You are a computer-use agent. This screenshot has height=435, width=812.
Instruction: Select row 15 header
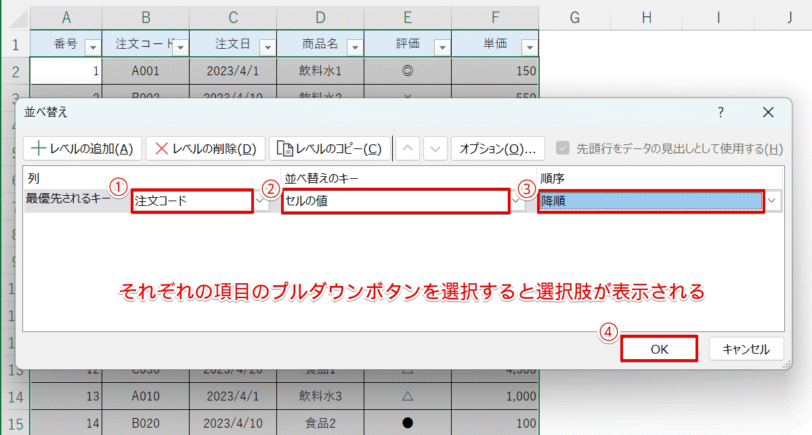(15, 424)
